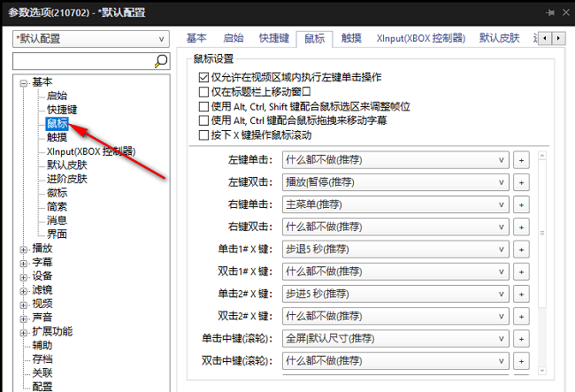
Task: Open 右键单击 action dropdown
Action: click(x=395, y=205)
